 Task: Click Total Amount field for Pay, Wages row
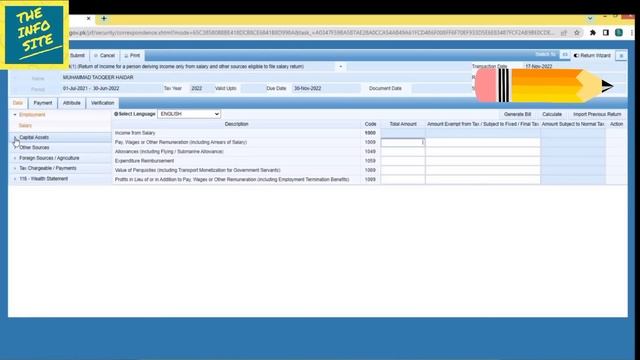click(403, 142)
